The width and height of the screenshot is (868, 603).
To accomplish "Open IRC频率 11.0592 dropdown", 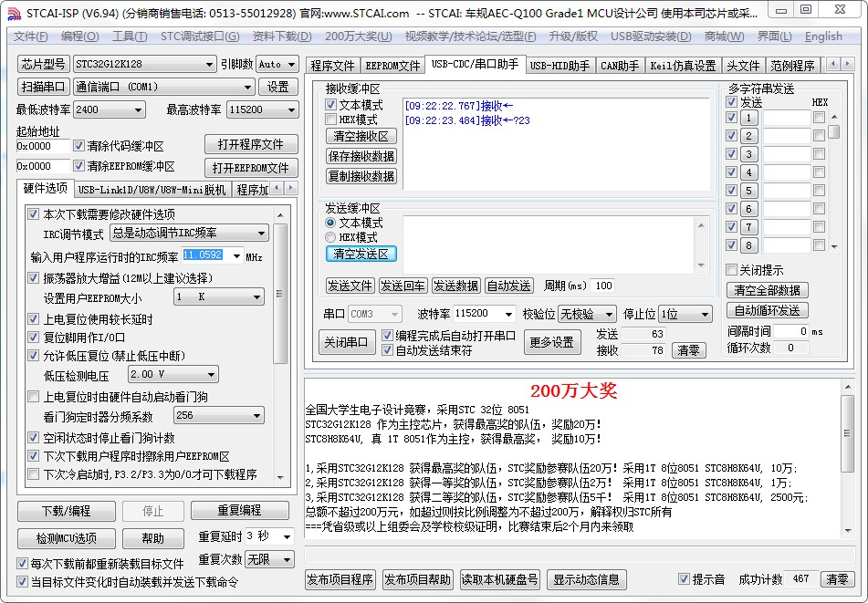I will 236,256.
